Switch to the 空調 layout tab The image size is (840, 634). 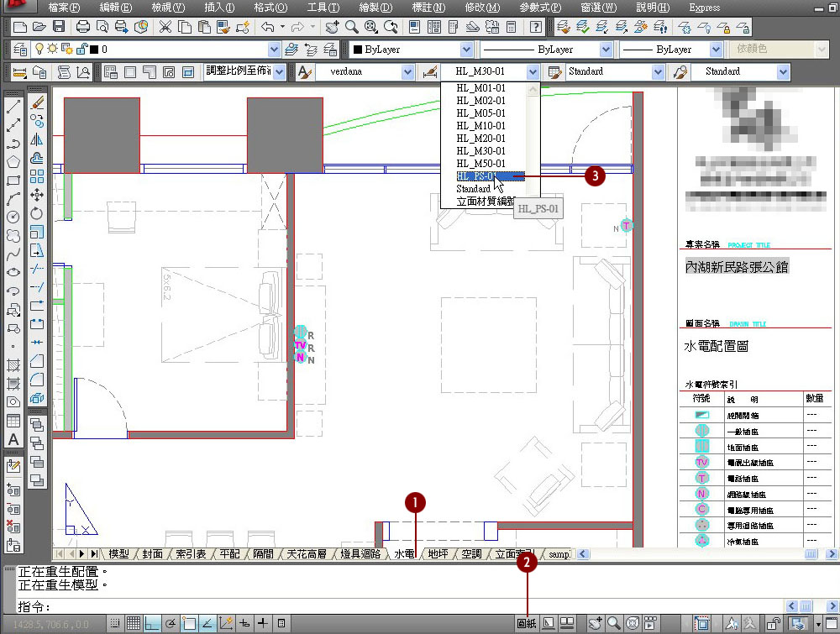click(471, 554)
